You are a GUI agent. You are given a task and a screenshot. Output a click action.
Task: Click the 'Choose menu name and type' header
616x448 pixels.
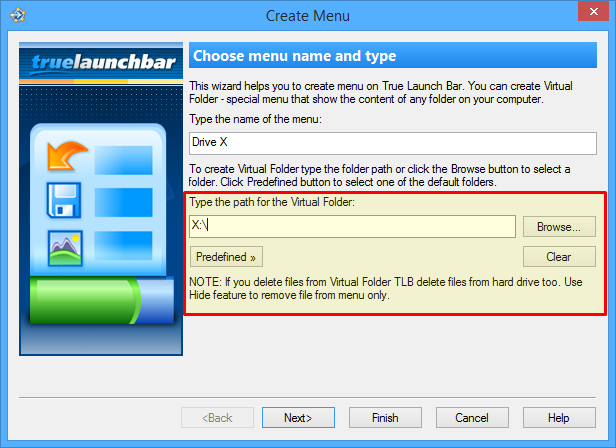coord(294,56)
